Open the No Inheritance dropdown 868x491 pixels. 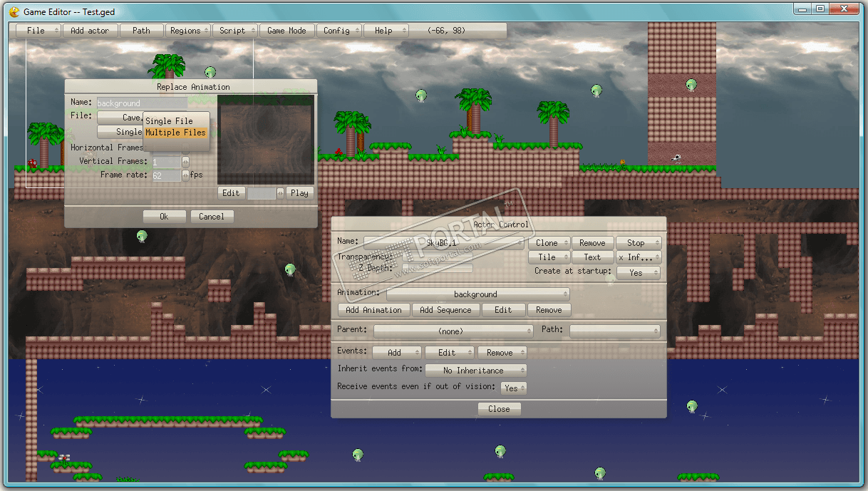pyautogui.click(x=476, y=371)
